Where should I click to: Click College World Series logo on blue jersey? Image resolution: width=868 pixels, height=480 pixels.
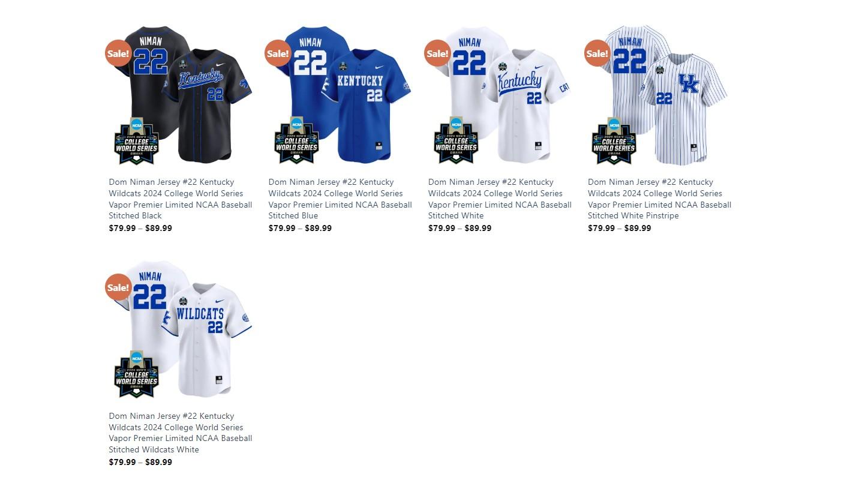click(296, 141)
